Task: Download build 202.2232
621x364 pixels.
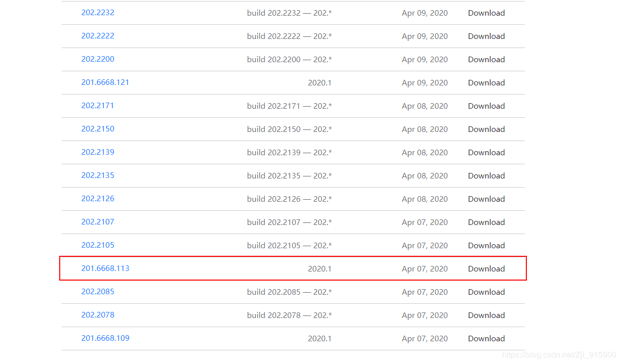Action: click(486, 13)
